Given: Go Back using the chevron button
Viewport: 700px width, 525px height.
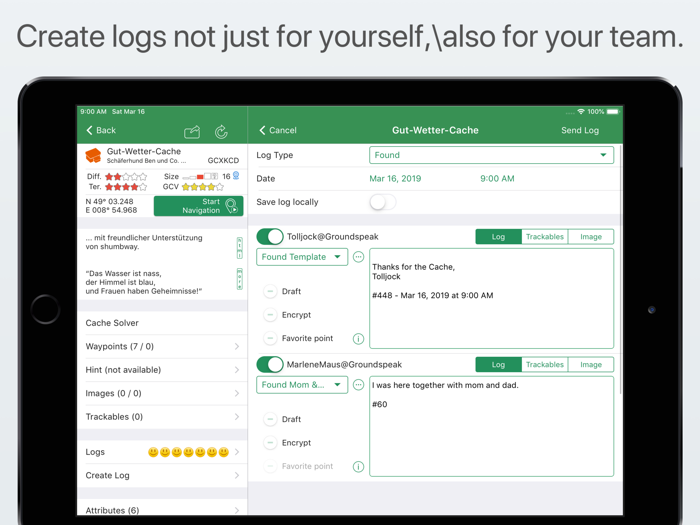Looking at the screenshot, I should tap(101, 130).
